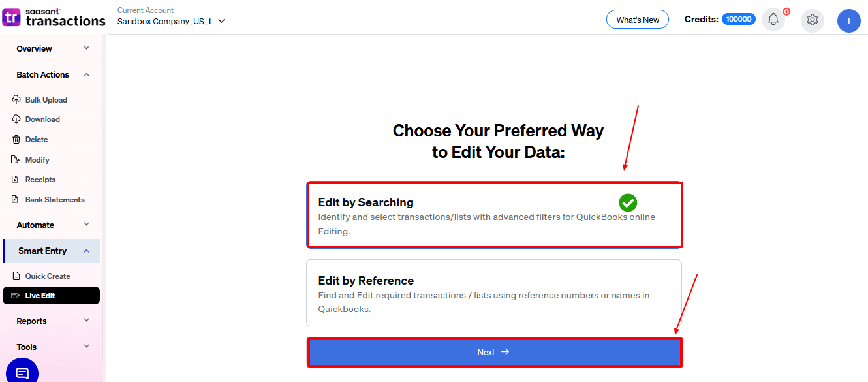This screenshot has width=868, height=382.
Task: Click the What's New button
Action: pos(637,20)
